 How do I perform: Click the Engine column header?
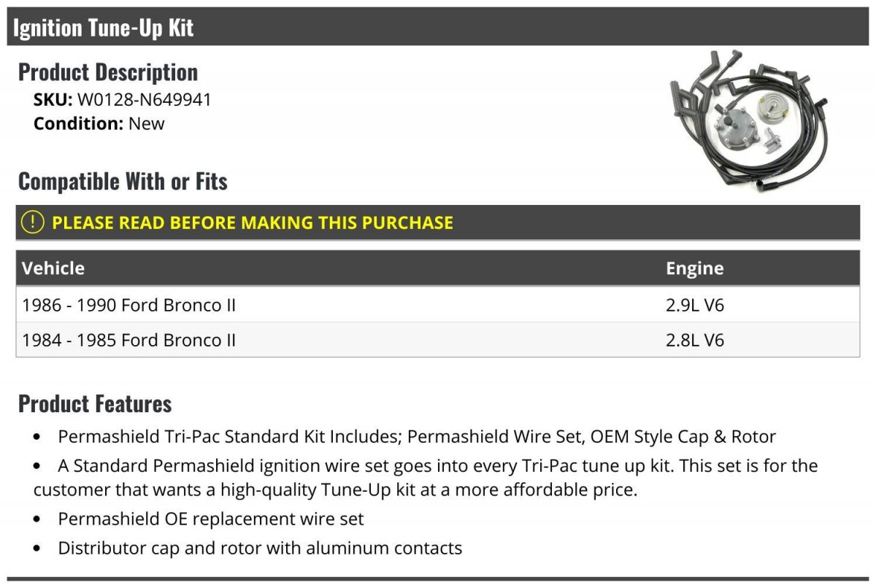coord(694,268)
